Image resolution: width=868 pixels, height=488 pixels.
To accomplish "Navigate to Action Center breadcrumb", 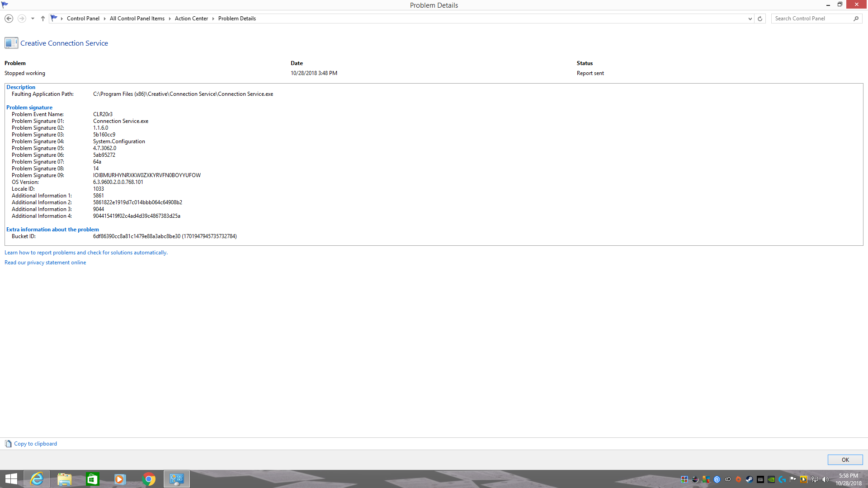I will click(x=191, y=19).
